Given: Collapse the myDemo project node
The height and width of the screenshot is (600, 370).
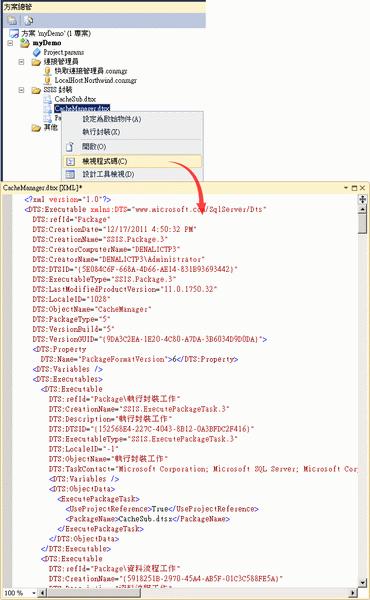Looking at the screenshot, I should click(x=10, y=43).
